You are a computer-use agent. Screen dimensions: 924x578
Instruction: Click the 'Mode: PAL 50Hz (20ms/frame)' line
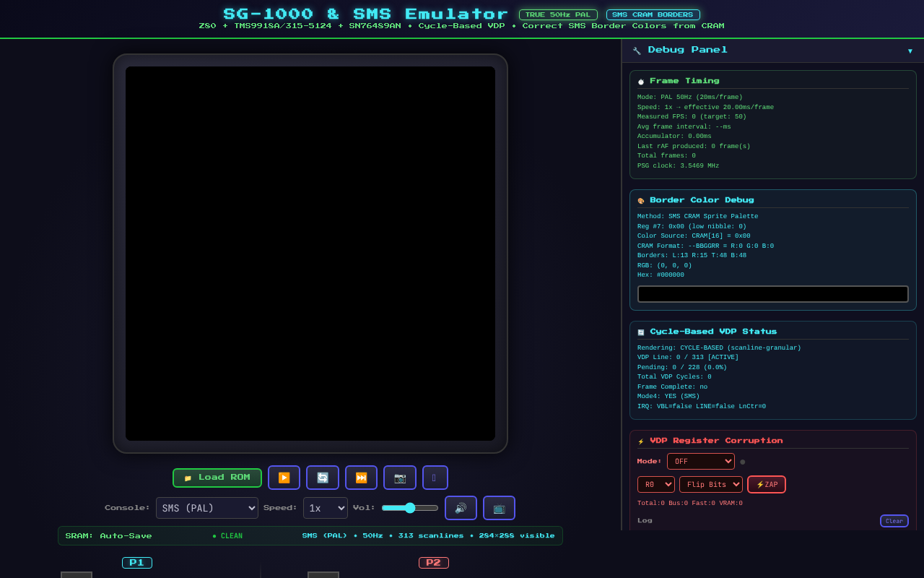point(690,98)
